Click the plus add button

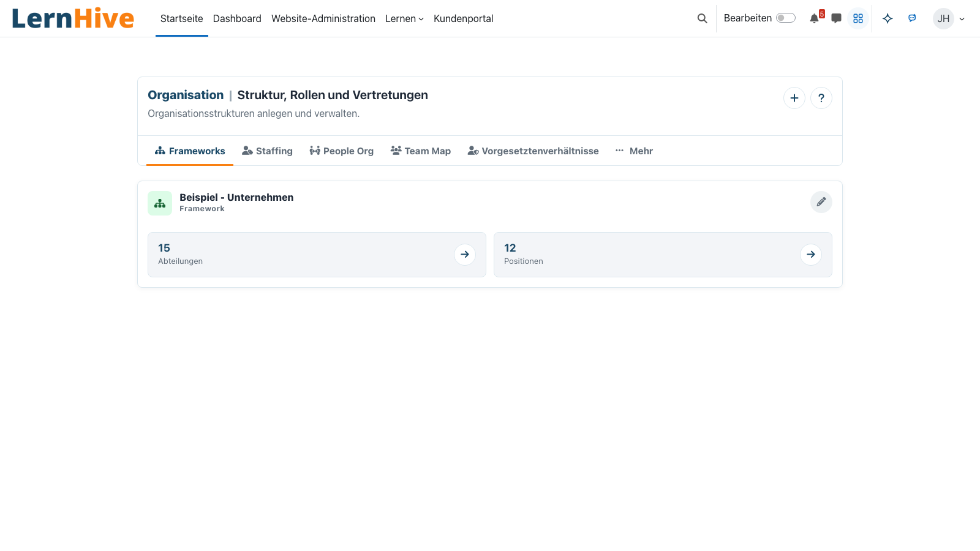[794, 98]
